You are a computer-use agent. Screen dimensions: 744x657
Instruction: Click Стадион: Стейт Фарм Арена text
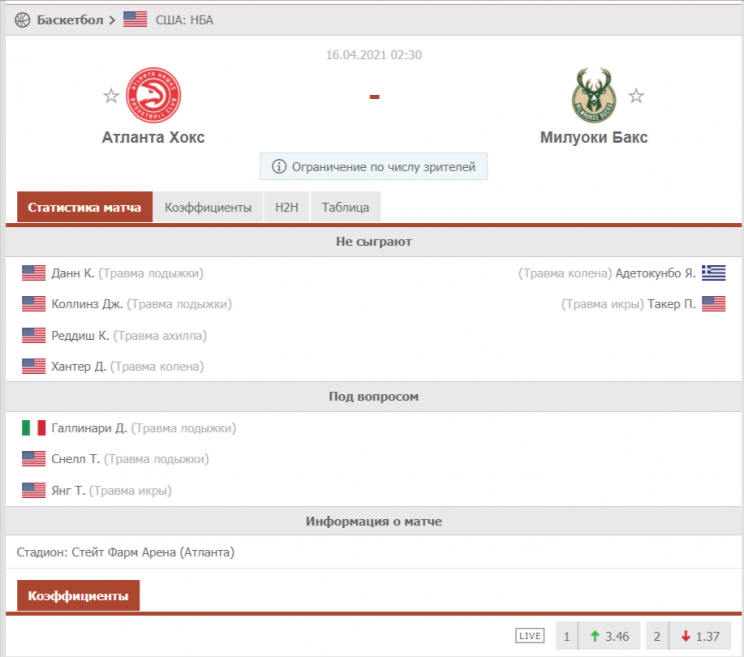click(x=126, y=552)
